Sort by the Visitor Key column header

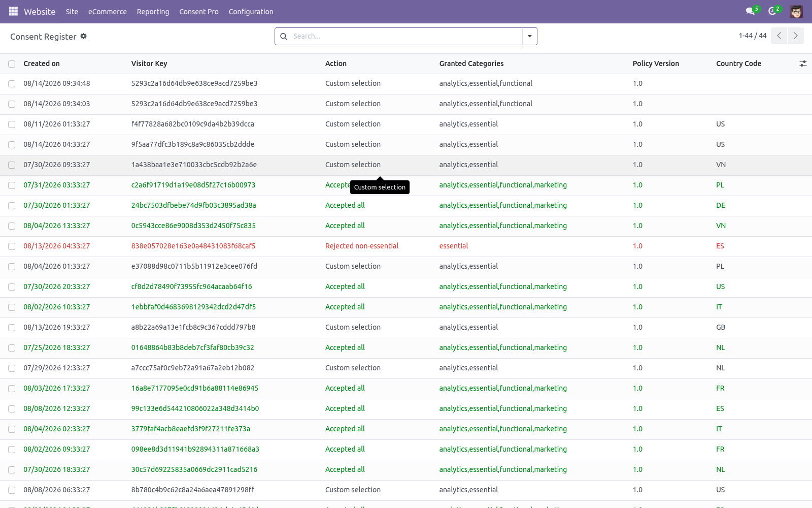tap(149, 63)
